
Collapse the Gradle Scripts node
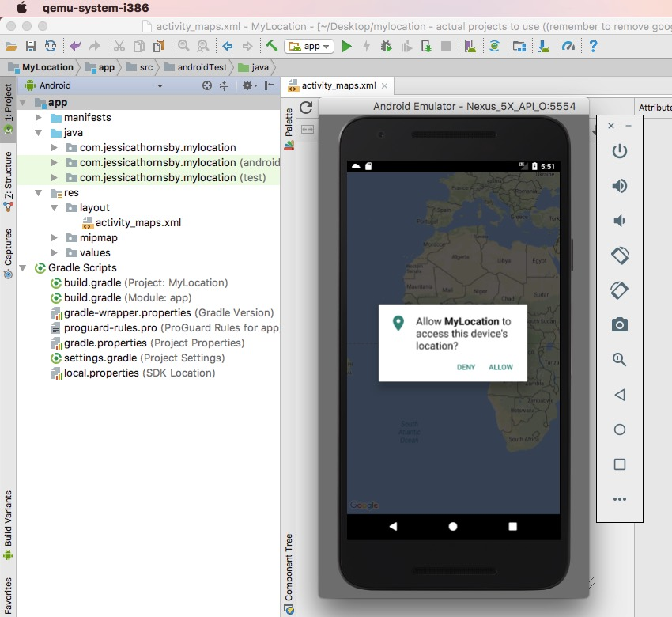[x=23, y=268]
